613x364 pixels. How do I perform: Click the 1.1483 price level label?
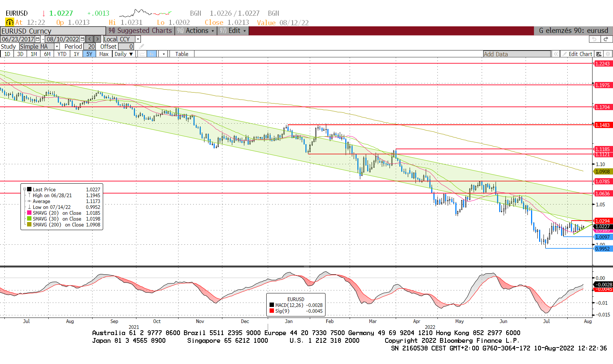pos(603,125)
